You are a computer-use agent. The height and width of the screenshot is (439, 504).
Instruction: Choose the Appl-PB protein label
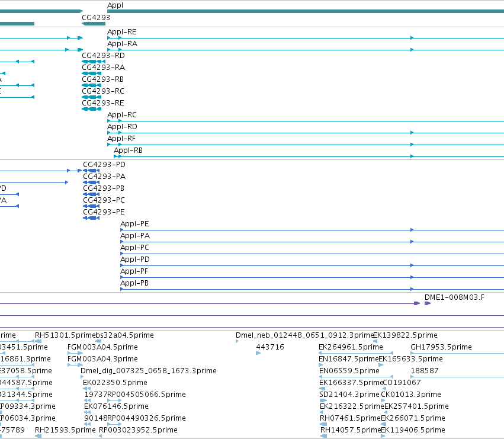(134, 283)
